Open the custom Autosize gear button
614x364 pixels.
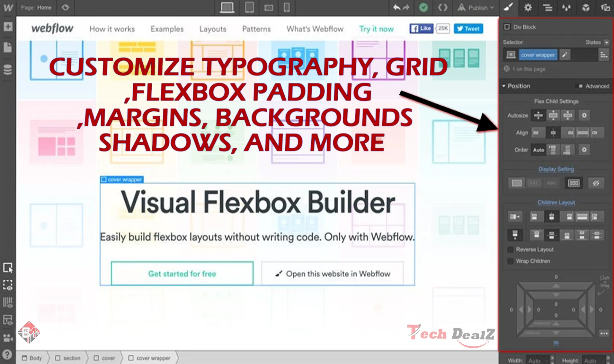click(584, 115)
